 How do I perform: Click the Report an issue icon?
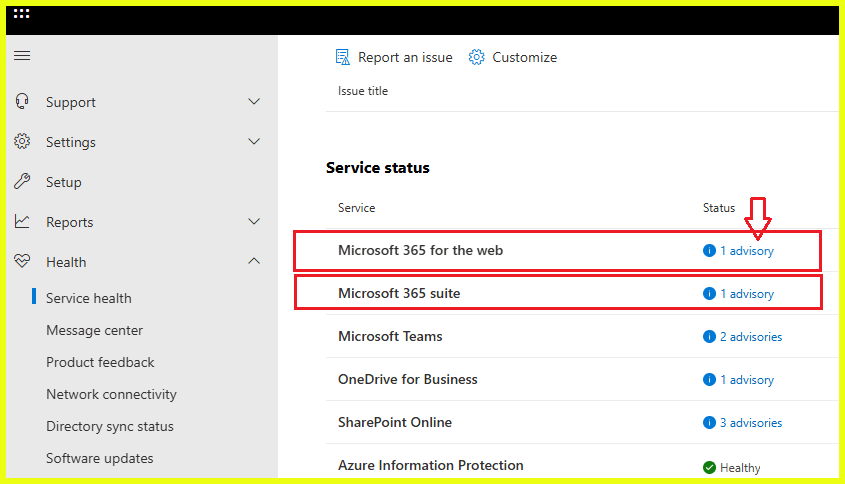click(343, 57)
